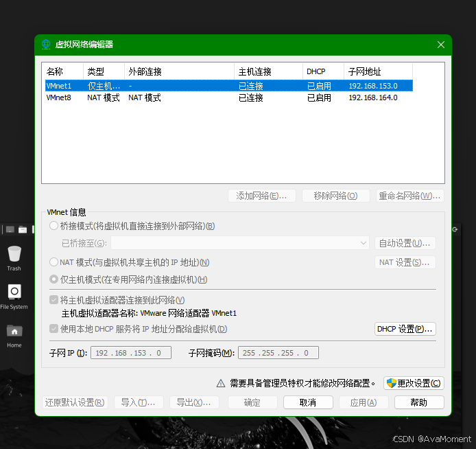Click subnet address 192.168.153.0 cell
Viewport: 476px width, 449px height.
(x=373, y=86)
